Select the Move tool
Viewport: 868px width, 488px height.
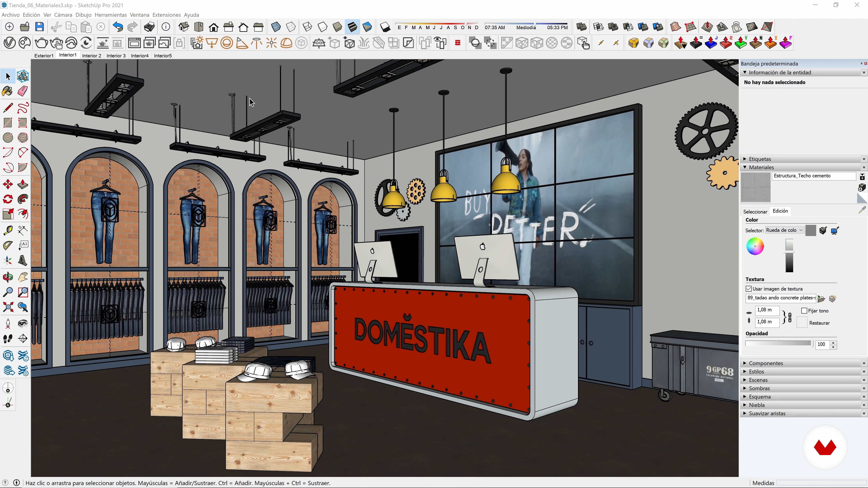pyautogui.click(x=8, y=184)
